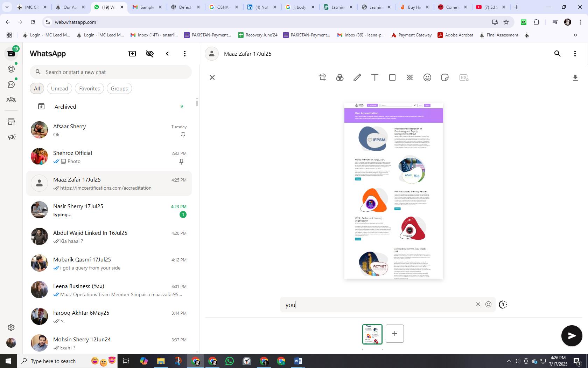Select the Favorites filter
The height and width of the screenshot is (368, 588).
(89, 88)
